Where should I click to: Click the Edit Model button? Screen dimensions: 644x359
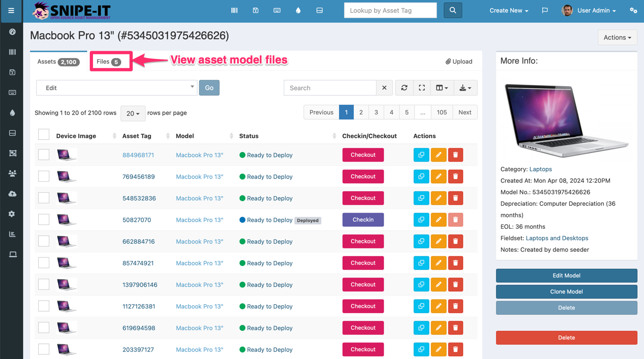[567, 276]
